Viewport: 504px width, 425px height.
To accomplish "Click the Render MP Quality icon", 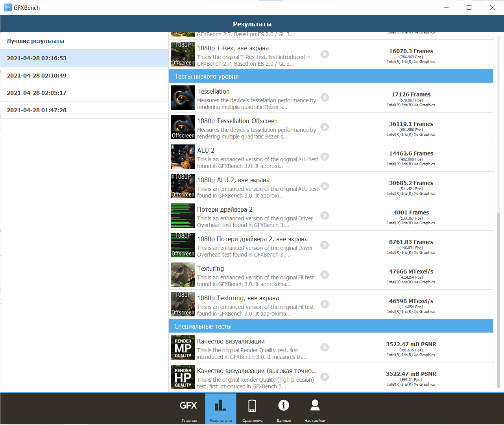I will point(183,347).
